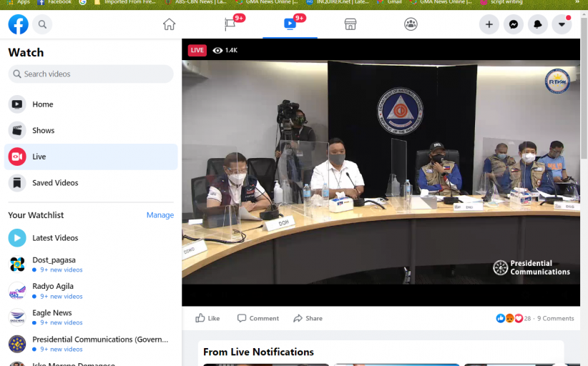Open Saved Videos in the sidebar
This screenshot has height=366, width=588.
(x=55, y=183)
